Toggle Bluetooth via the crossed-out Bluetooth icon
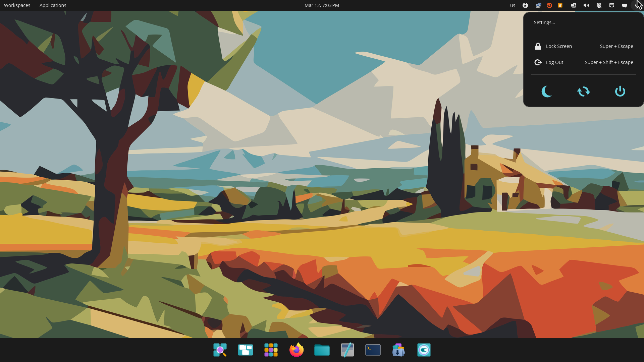 pyautogui.click(x=599, y=5)
